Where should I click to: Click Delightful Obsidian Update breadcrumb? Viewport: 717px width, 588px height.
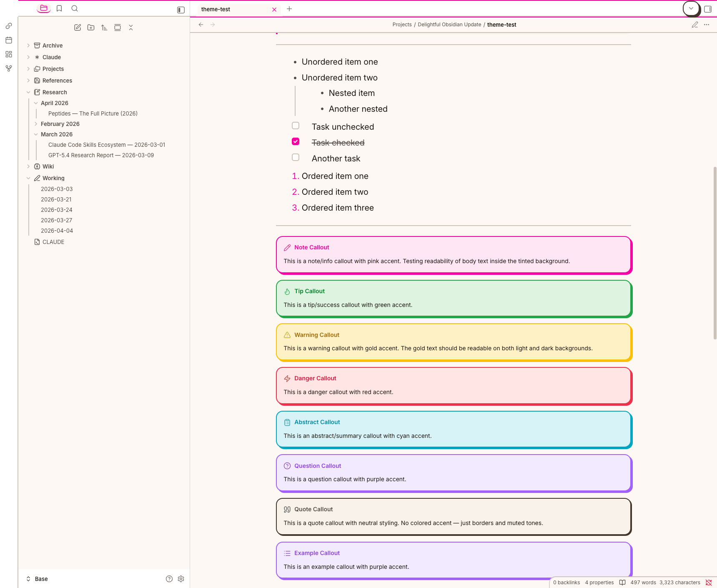[x=449, y=25]
